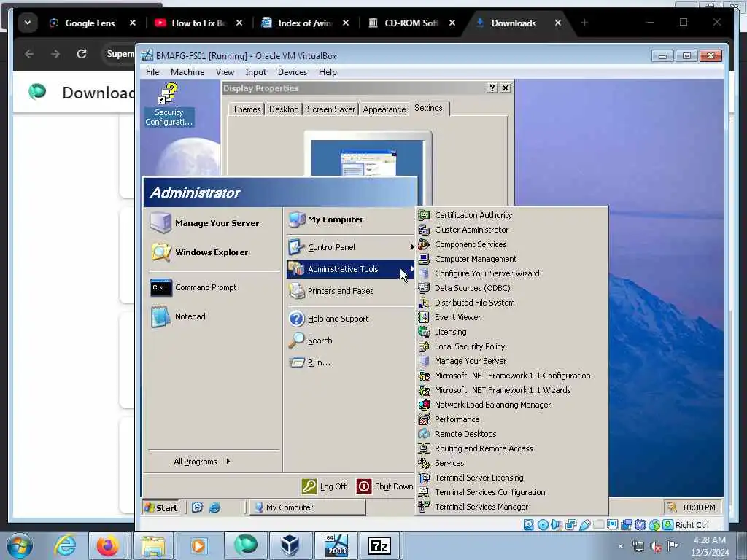The image size is (747, 560).
Task: Open VirtualBox Help menu
Action: [x=328, y=72]
